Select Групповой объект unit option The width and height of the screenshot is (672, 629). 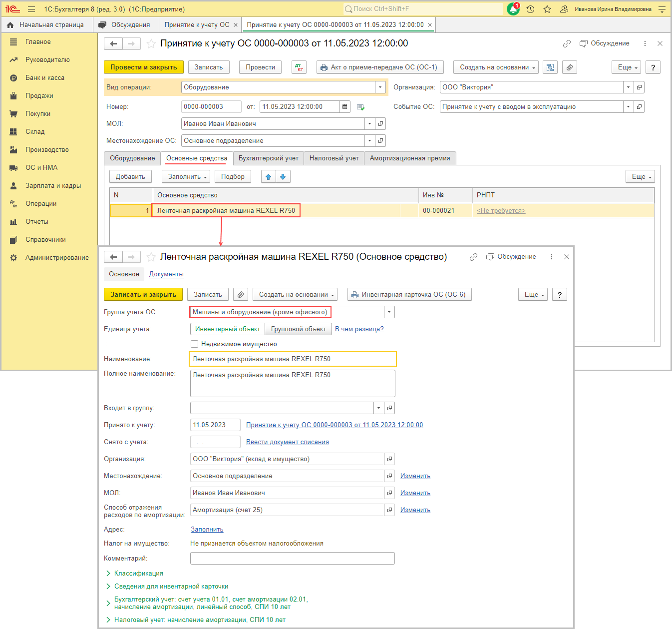(299, 329)
